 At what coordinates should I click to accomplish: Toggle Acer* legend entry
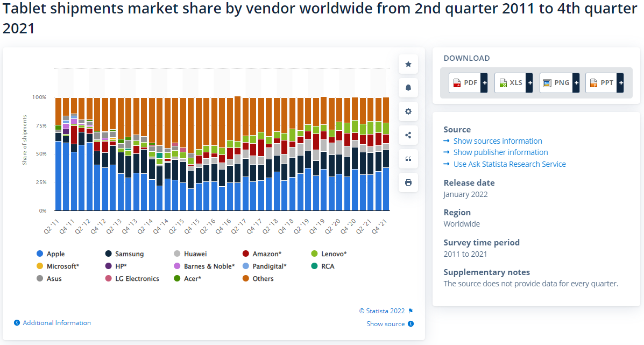[x=187, y=278]
